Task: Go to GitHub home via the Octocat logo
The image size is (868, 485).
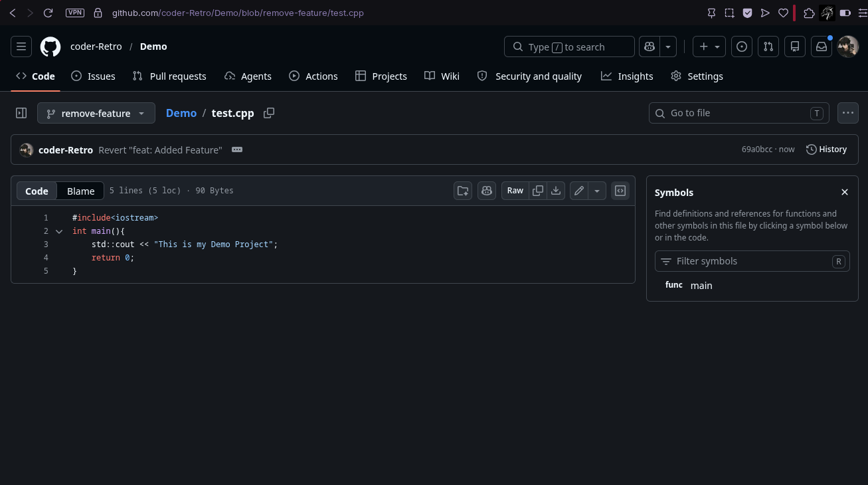Action: 50,47
